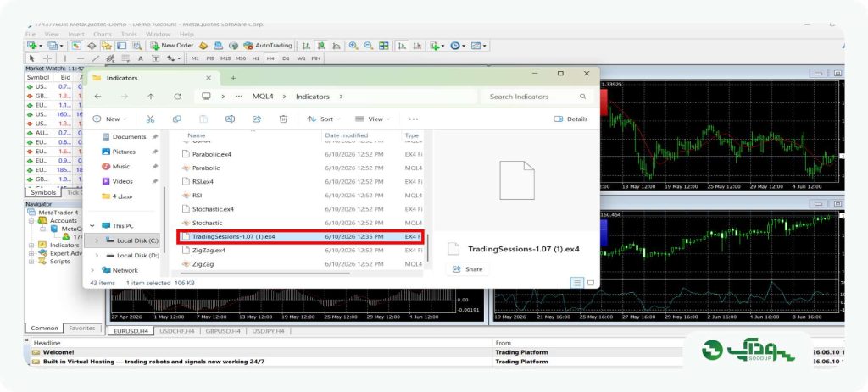This screenshot has height=392, width=868.
Task: Switch to M1 timeframe
Action: pos(196,58)
